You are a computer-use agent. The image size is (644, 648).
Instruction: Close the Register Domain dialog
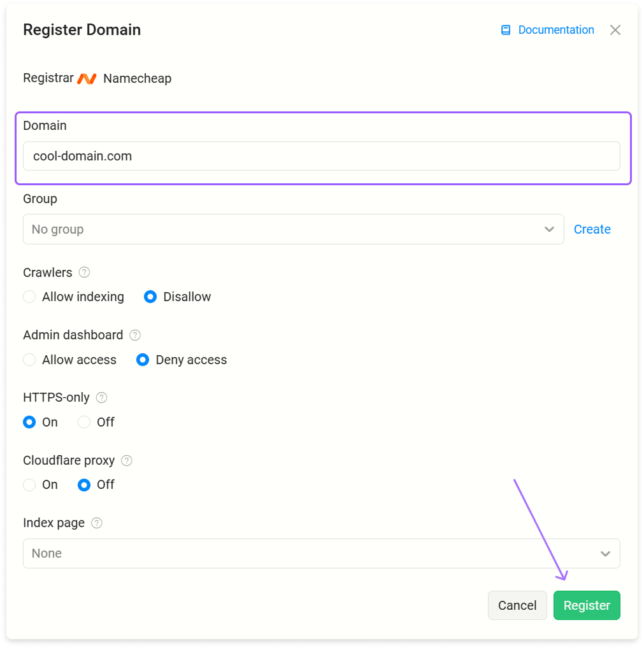(x=615, y=30)
